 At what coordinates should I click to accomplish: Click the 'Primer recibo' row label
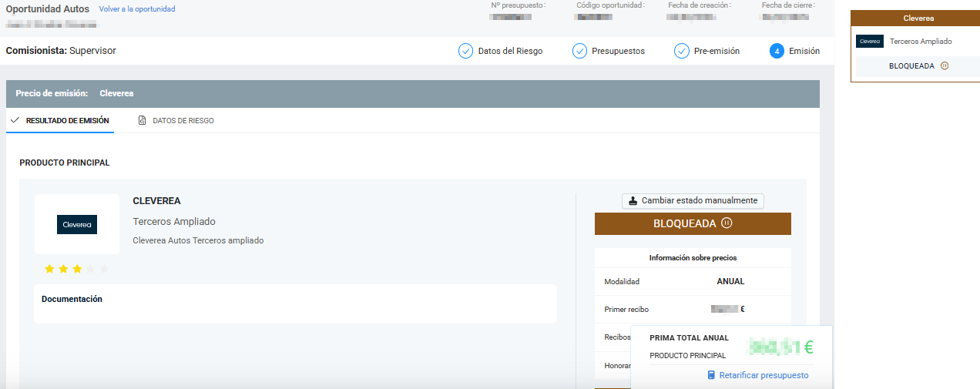[x=626, y=309]
